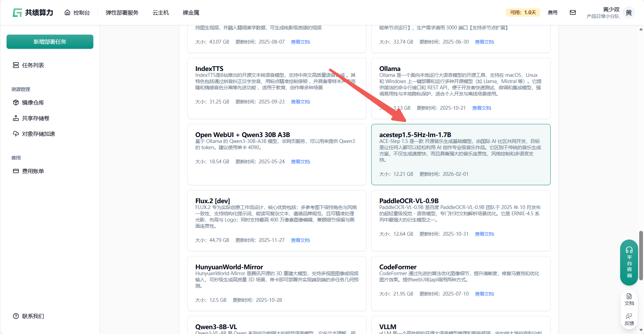Click the 反馈 floating feedback icon

(x=629, y=319)
